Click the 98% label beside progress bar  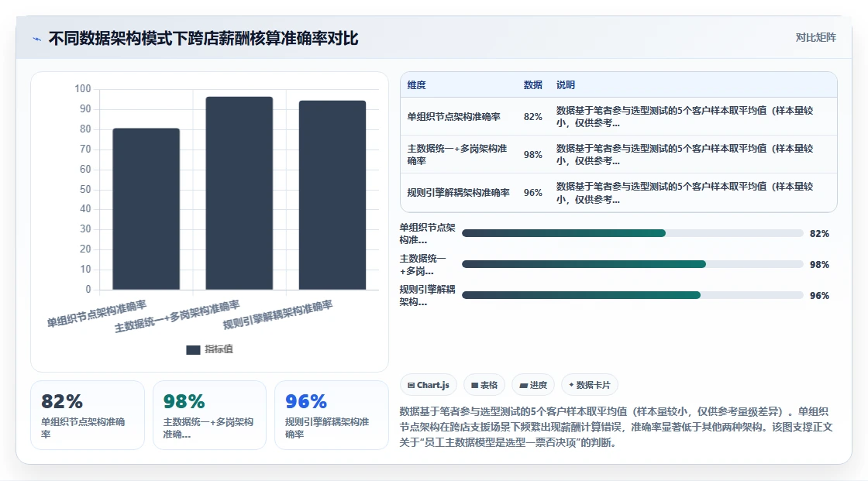click(819, 265)
